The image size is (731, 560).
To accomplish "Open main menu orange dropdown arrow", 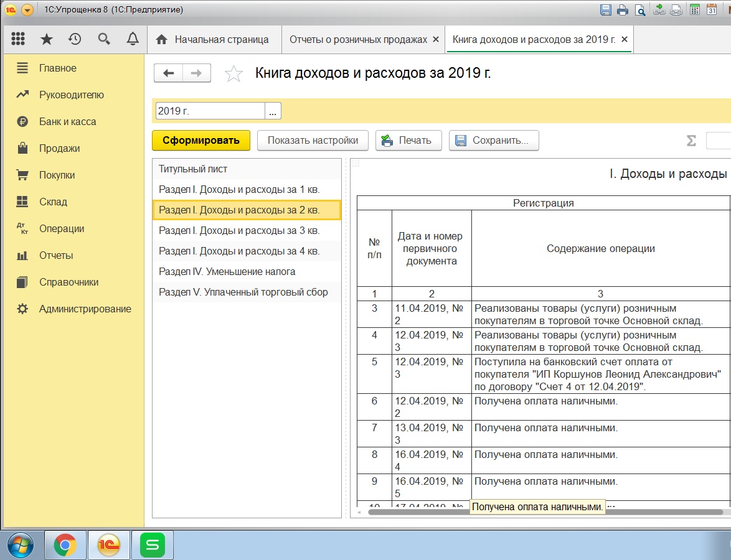I will point(27,10).
